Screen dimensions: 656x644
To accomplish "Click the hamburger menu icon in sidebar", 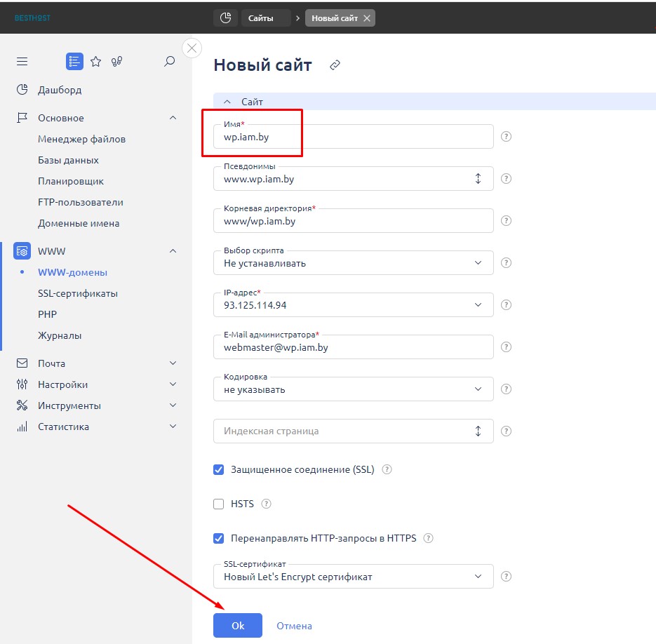I will click(22, 62).
